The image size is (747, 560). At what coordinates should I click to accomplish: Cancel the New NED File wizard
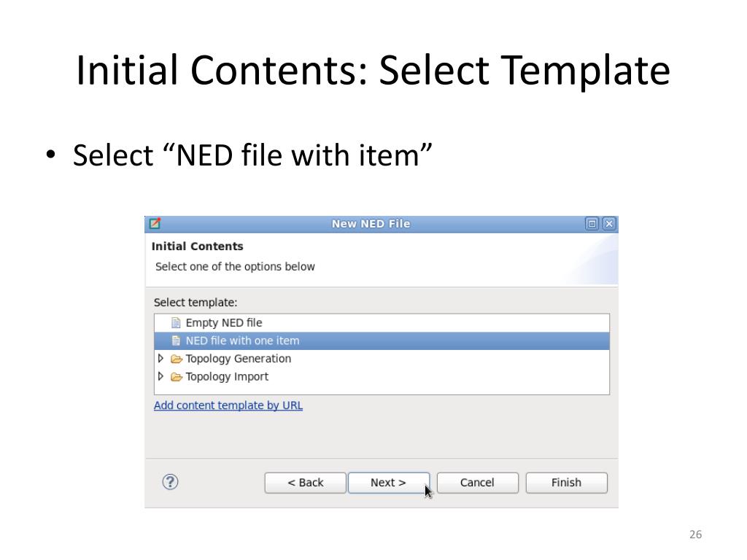pos(477,483)
